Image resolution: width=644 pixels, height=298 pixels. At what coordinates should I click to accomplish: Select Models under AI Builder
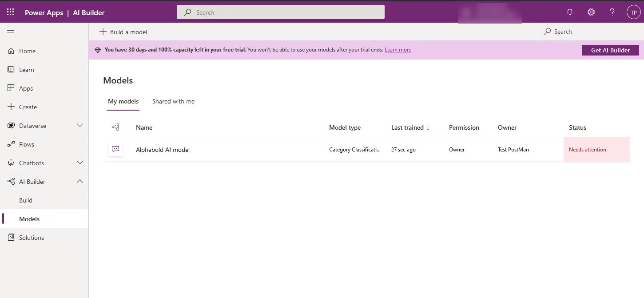pyautogui.click(x=44, y=219)
